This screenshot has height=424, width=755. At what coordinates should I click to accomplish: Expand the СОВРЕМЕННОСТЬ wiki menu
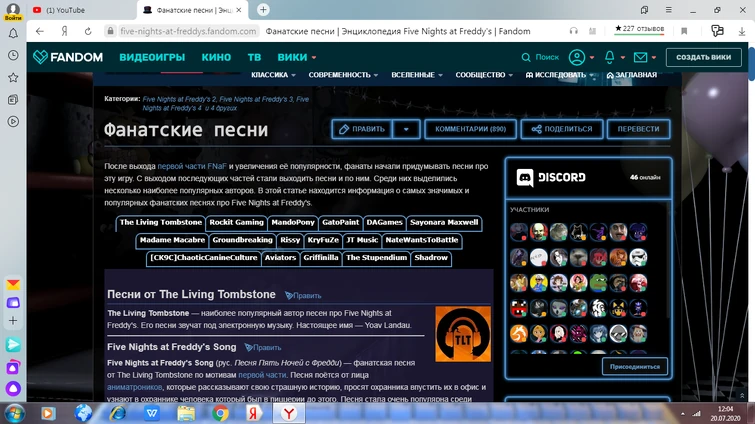(343, 75)
